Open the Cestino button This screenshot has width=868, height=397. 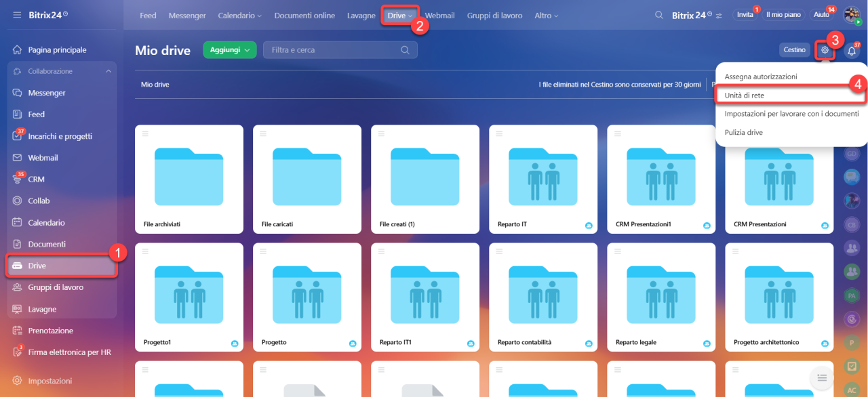click(x=795, y=50)
